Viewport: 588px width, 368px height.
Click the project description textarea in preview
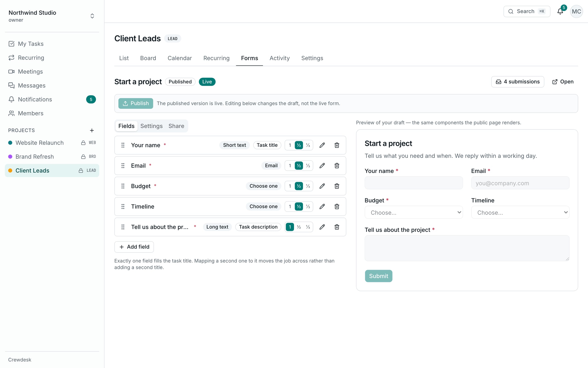[x=467, y=248]
